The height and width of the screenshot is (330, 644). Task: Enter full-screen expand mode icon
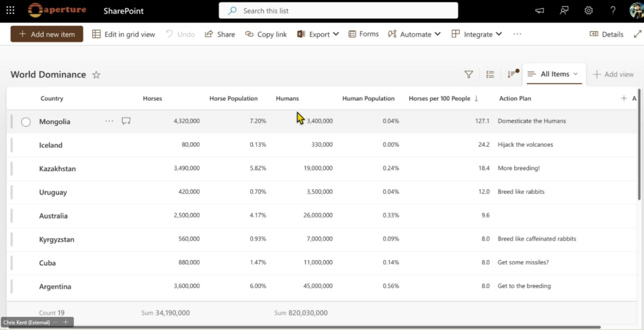pos(638,35)
